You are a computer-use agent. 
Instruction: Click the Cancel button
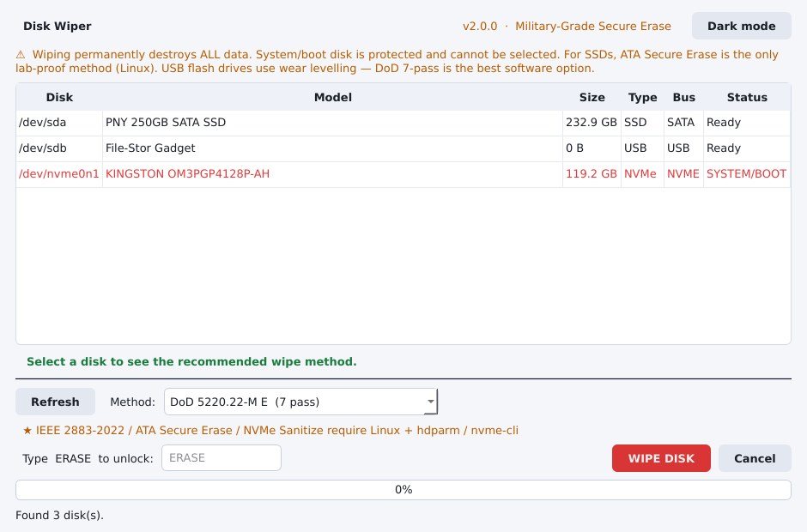coord(755,458)
